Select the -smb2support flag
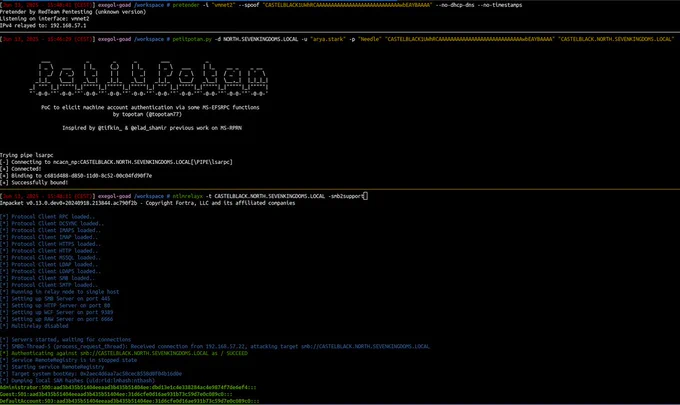Viewport: 680px width, 405px height. 345,196
